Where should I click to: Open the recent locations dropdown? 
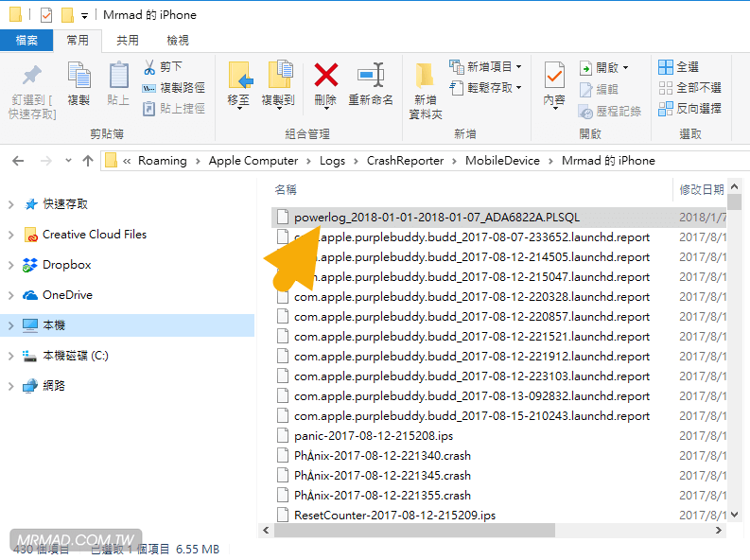68,161
